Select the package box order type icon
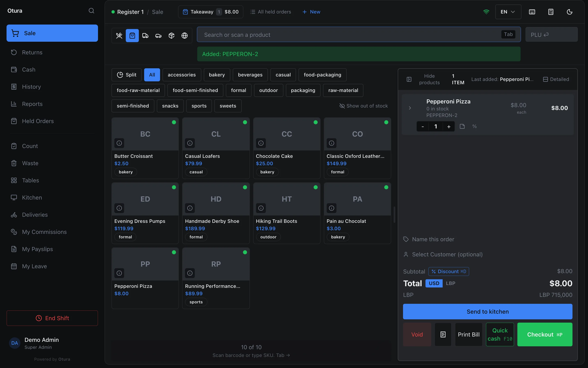This screenshot has width=588, height=368. point(171,36)
